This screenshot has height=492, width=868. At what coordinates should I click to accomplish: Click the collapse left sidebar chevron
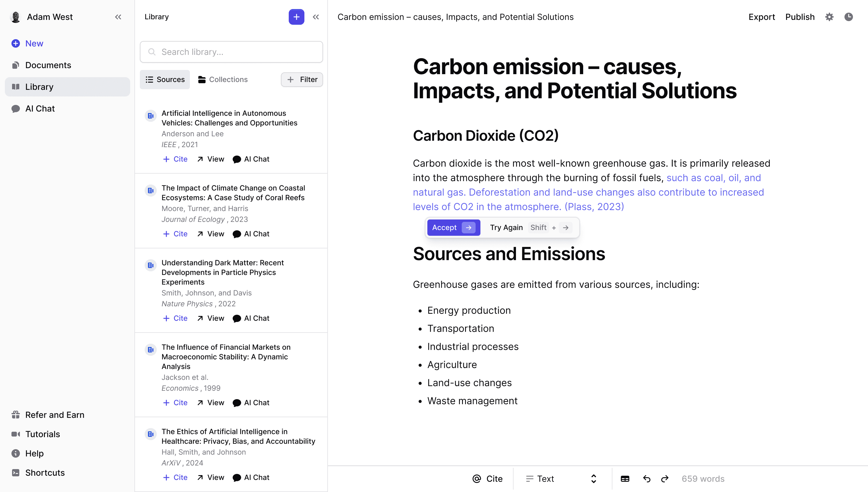click(119, 17)
